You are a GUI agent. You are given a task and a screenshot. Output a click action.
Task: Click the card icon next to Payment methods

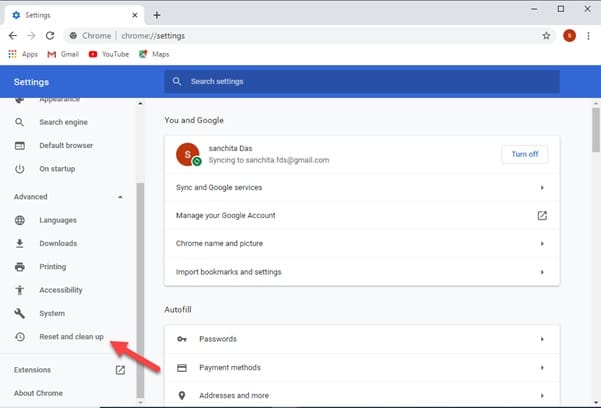click(182, 367)
